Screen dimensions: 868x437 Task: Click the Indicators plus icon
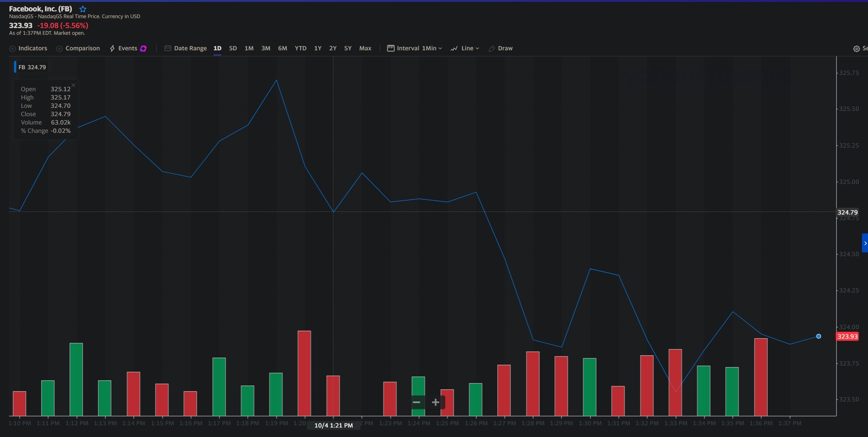pyautogui.click(x=12, y=48)
